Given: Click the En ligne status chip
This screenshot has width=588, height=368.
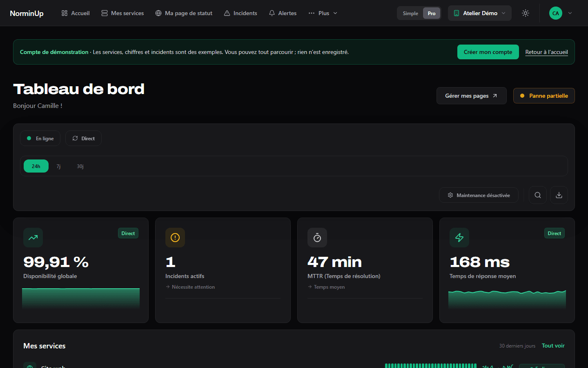Looking at the screenshot, I should [x=40, y=138].
